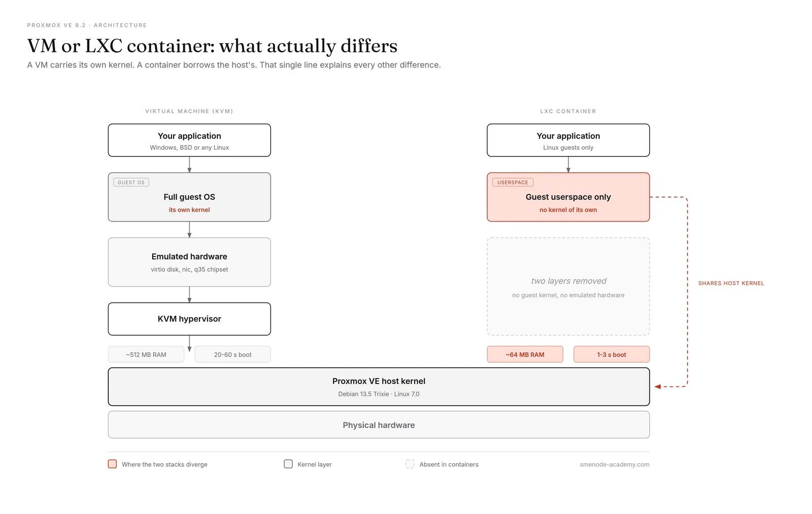Click the ~512 MB RAM badge
Screen dimensions: 812x514
click(x=146, y=355)
